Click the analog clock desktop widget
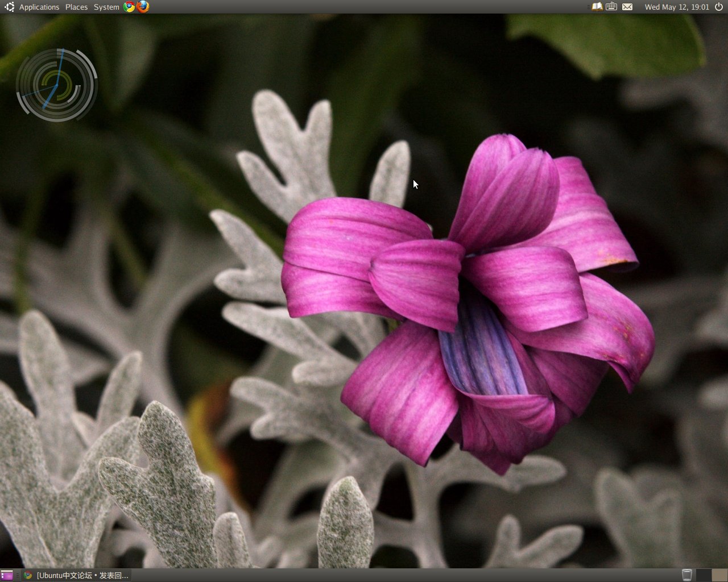Viewport: 728px width, 582px height. click(x=57, y=85)
